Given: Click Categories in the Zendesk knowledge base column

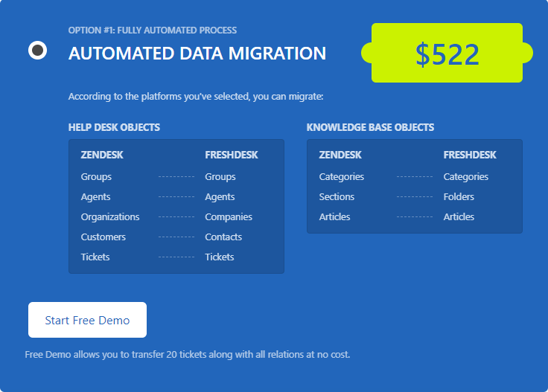Looking at the screenshot, I should (x=342, y=177).
